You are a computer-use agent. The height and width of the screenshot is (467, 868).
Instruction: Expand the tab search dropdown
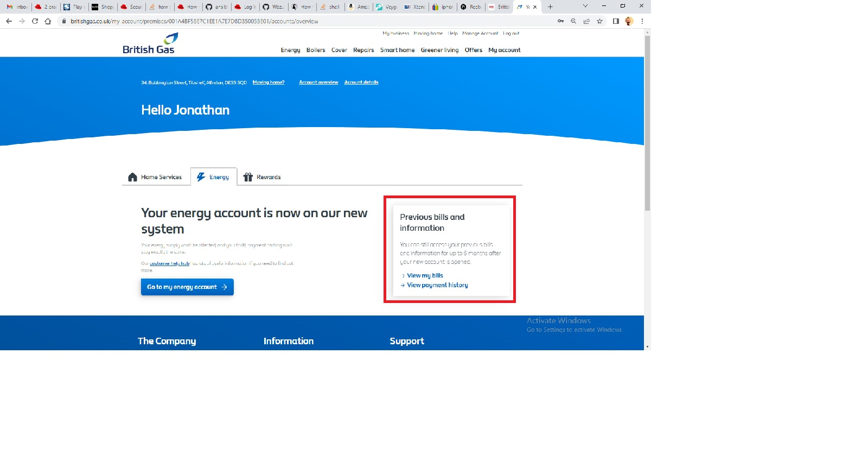coord(585,6)
